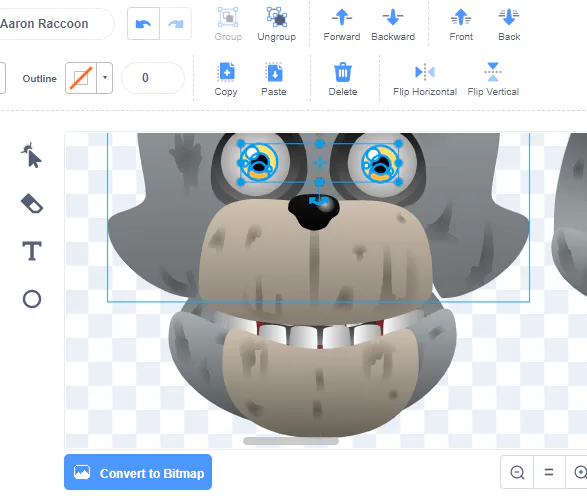
Task: Click the raccoon's black nose
Action: pyautogui.click(x=314, y=212)
